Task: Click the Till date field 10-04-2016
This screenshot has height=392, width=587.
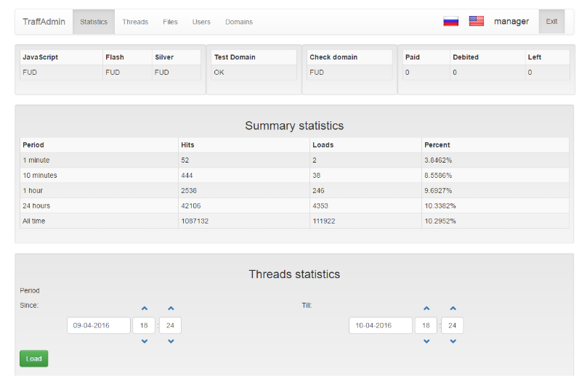Action: [x=380, y=325]
